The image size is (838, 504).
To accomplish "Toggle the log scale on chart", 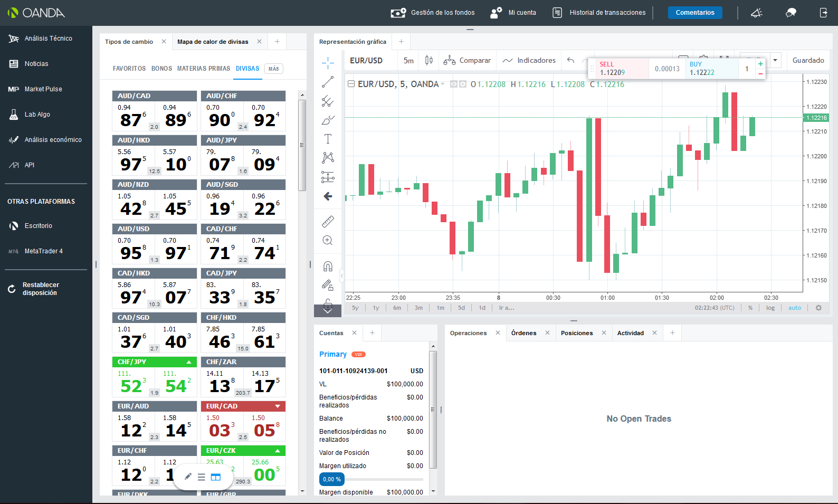I will [x=770, y=308].
